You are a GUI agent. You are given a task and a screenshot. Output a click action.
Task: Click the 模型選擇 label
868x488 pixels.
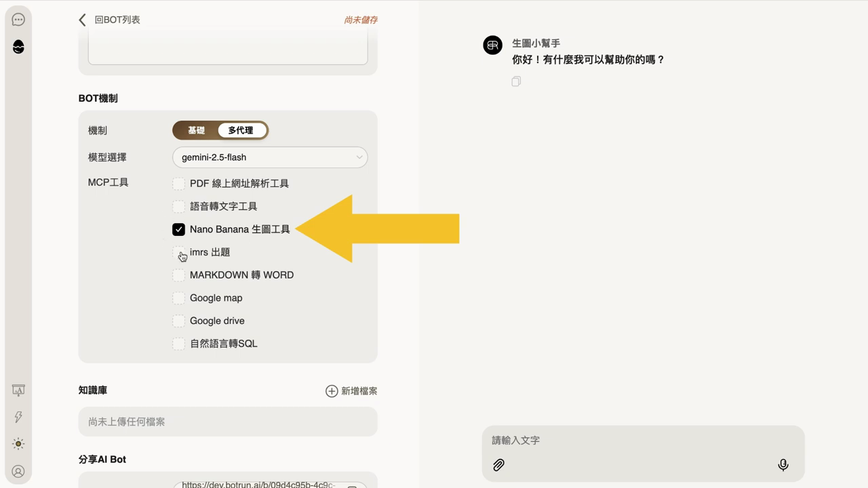point(107,157)
